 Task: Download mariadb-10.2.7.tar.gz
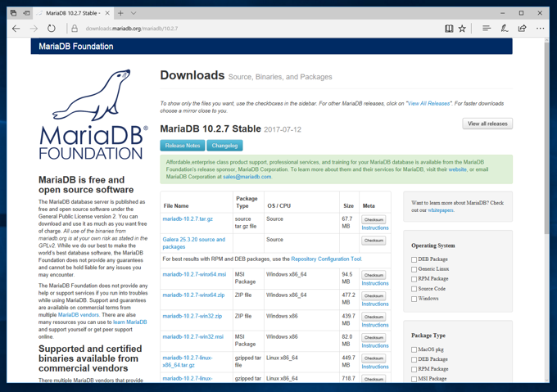(x=188, y=219)
